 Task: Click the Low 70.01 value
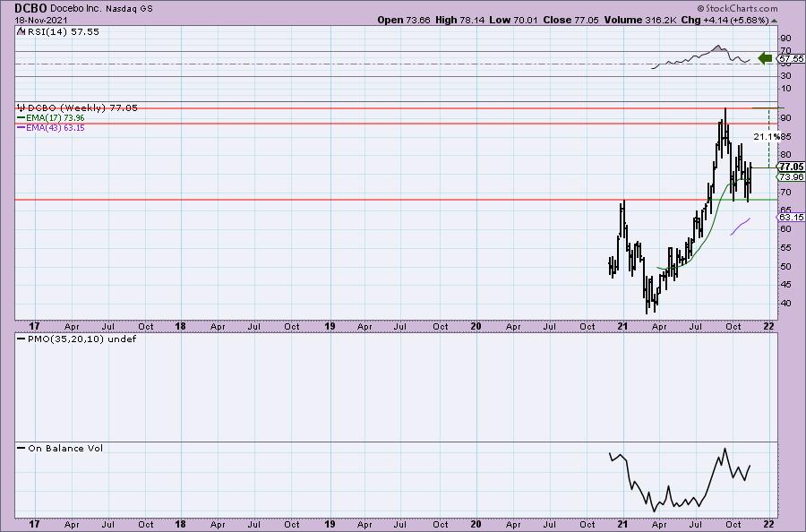click(x=513, y=20)
